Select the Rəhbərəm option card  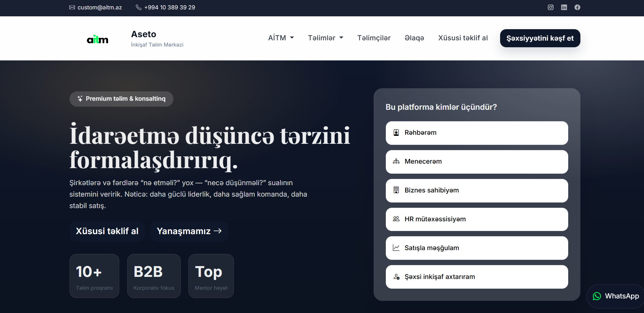point(476,133)
